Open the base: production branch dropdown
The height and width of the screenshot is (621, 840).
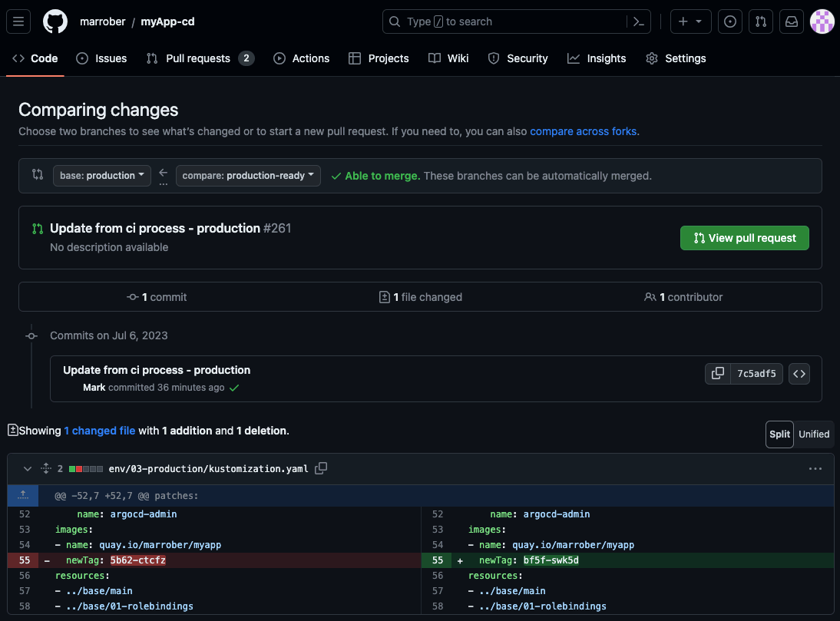(x=102, y=175)
